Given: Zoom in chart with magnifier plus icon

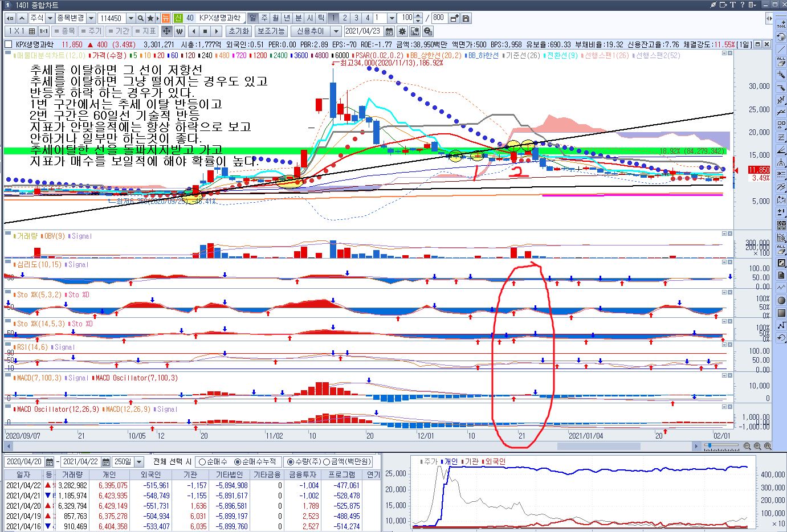Looking at the screenshot, I should pyautogui.click(x=757, y=447).
